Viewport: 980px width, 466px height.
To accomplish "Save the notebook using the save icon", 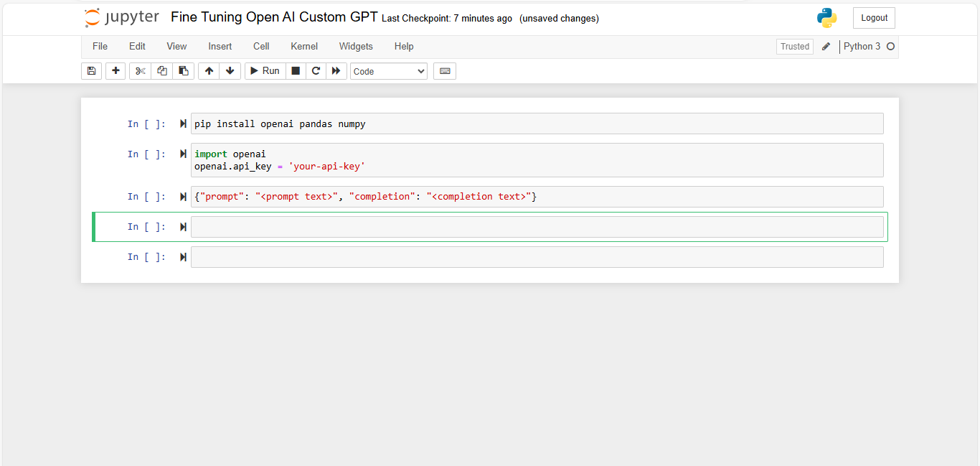I will [x=91, y=70].
